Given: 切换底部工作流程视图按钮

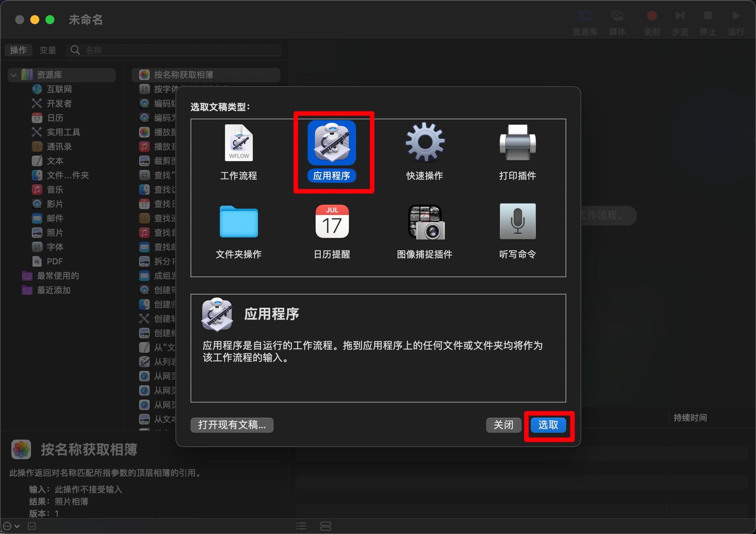Looking at the screenshot, I should [326, 526].
